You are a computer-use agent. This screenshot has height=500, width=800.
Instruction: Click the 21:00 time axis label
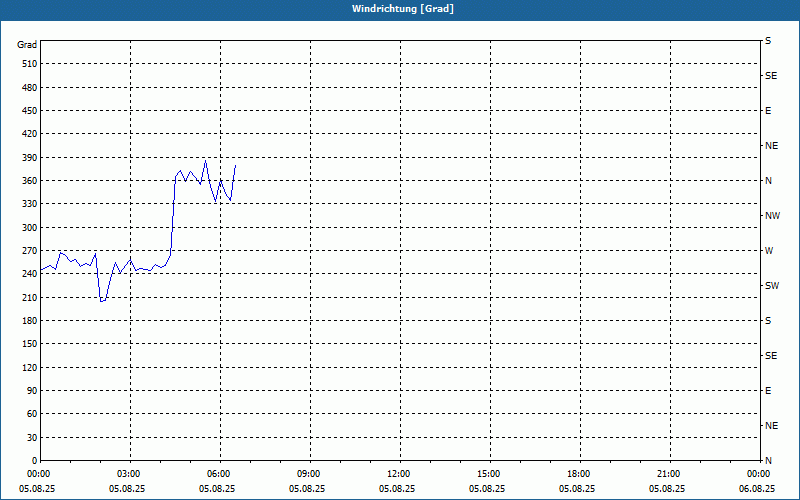tap(668, 474)
